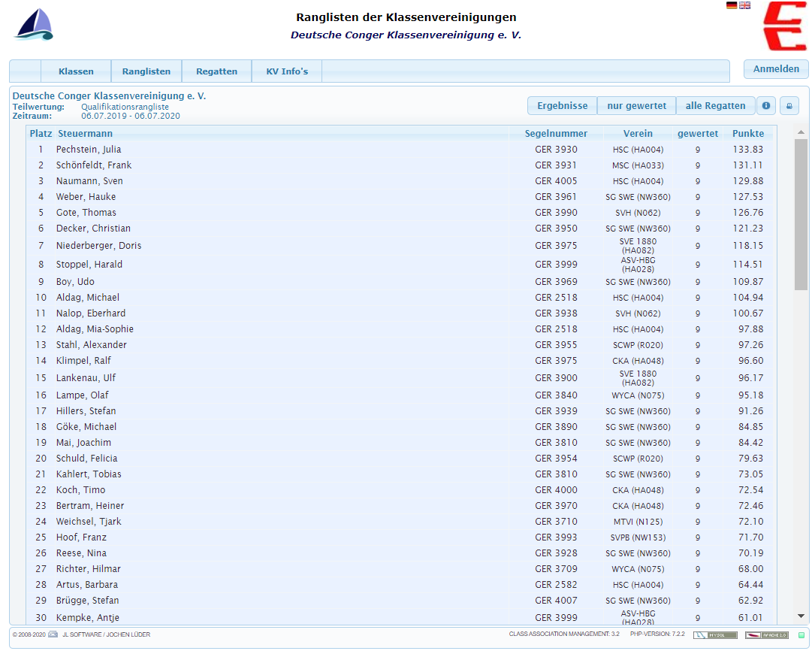Open the info icon button

tap(766, 106)
